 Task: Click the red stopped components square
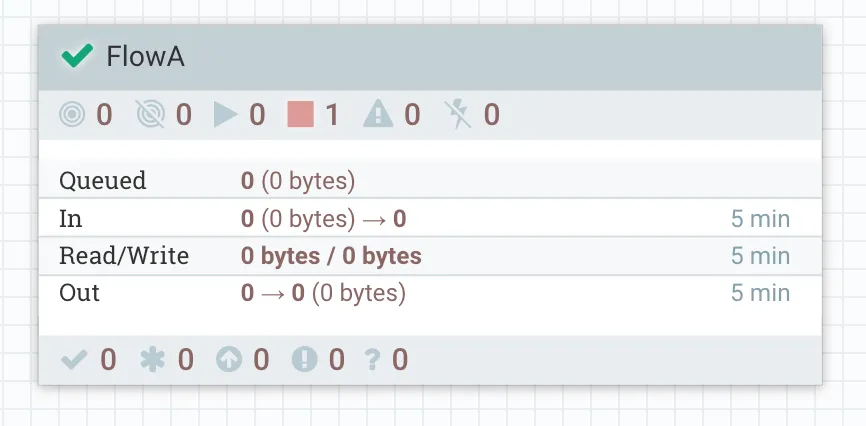300,115
